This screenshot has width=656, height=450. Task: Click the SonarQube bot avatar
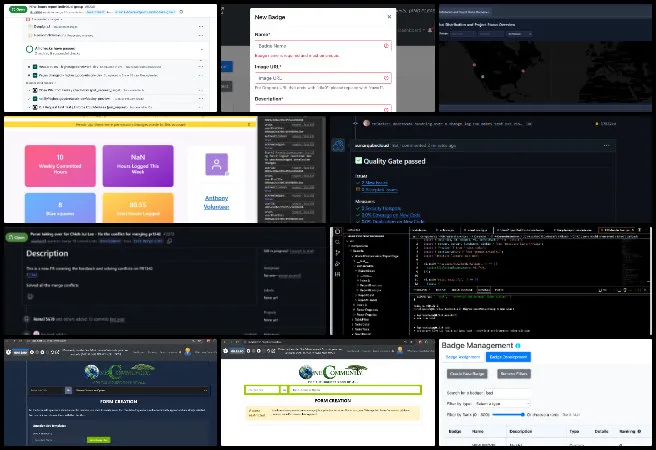338,145
